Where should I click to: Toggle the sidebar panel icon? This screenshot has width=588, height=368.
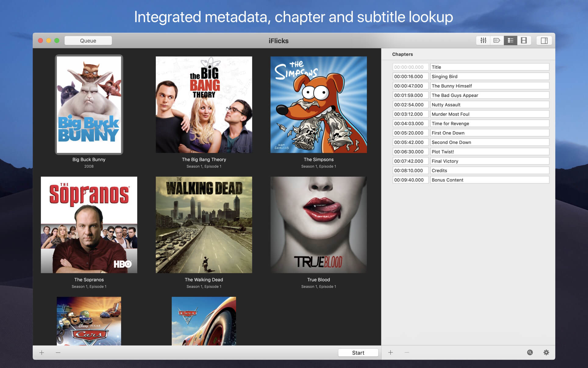coord(544,41)
